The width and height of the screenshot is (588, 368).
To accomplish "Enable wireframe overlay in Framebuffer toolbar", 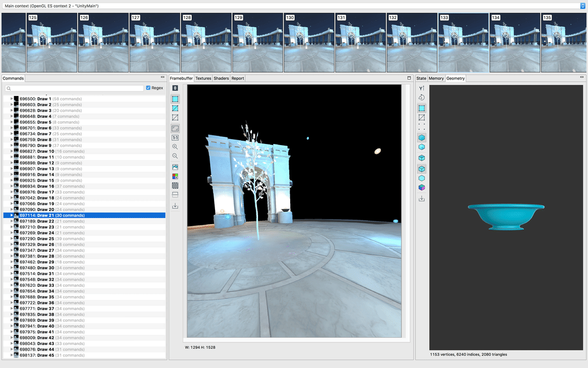I will (175, 108).
